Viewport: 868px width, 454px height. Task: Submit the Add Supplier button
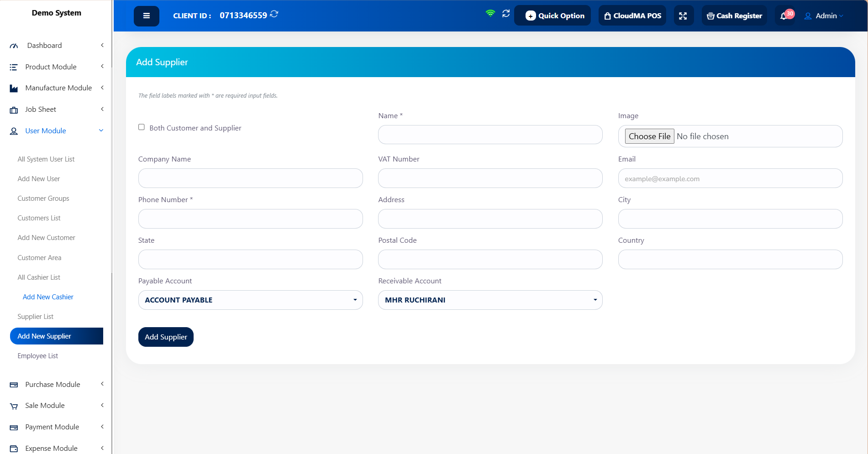(x=166, y=337)
